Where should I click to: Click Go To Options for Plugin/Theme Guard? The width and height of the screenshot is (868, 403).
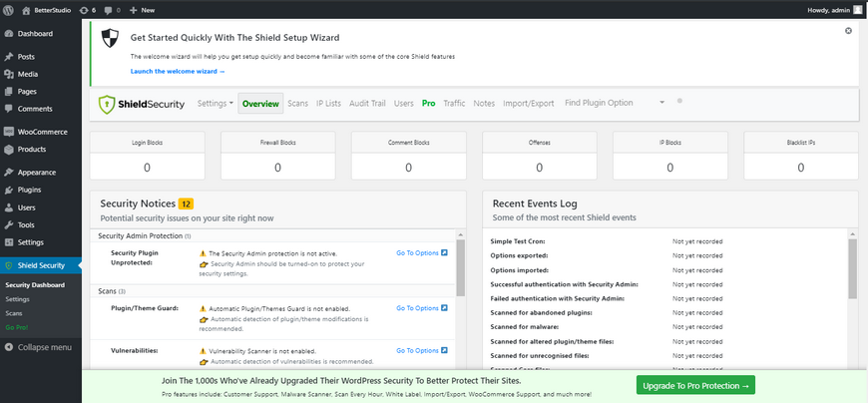point(422,308)
